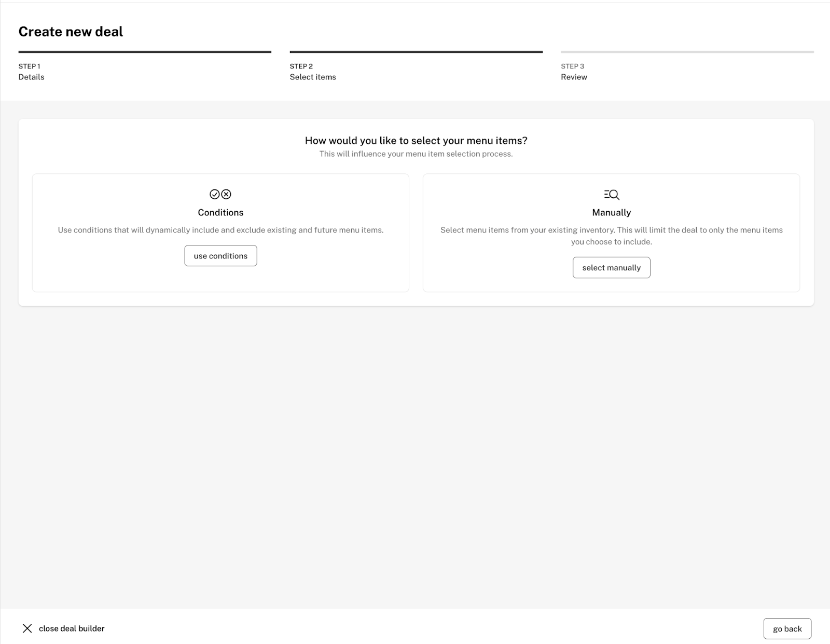Click the Manually card heading
The height and width of the screenshot is (644, 830).
pos(611,212)
